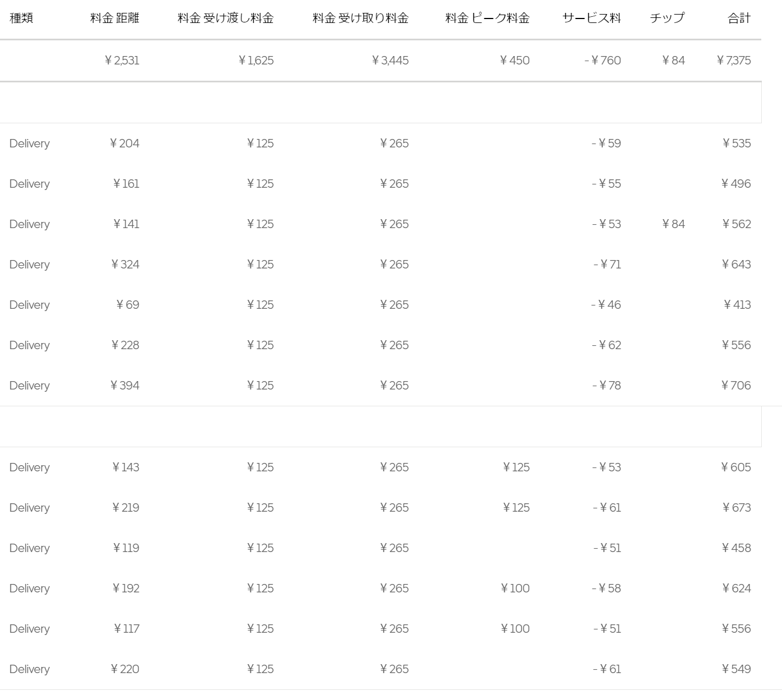The image size is (782, 700).
Task: Click service fee -¥46
Action: click(x=606, y=305)
